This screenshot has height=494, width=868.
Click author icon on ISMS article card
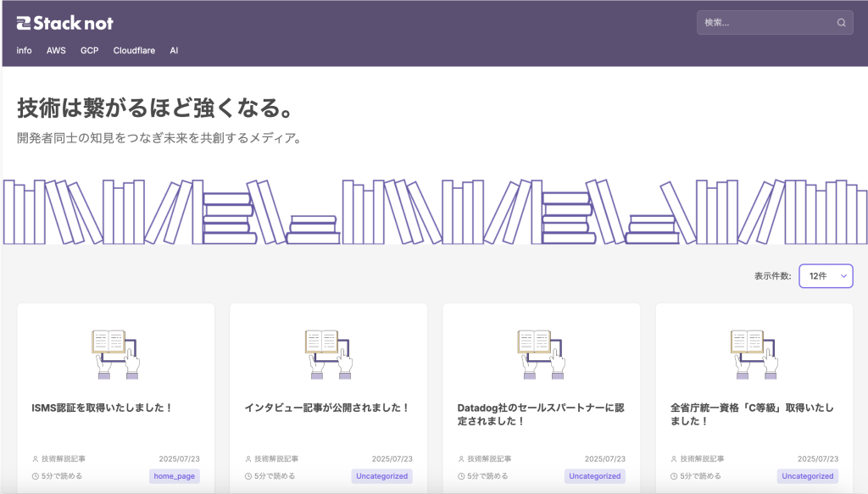pyautogui.click(x=36, y=458)
